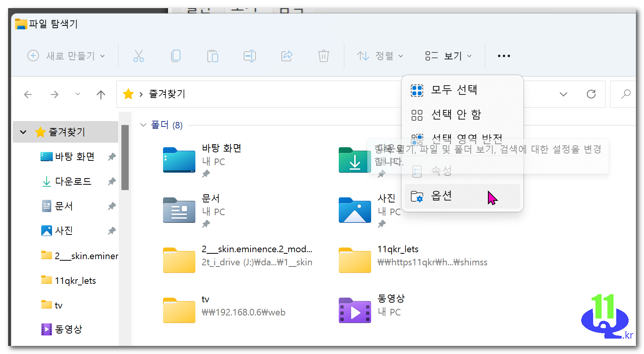Select the tv network folder icon

click(x=179, y=310)
